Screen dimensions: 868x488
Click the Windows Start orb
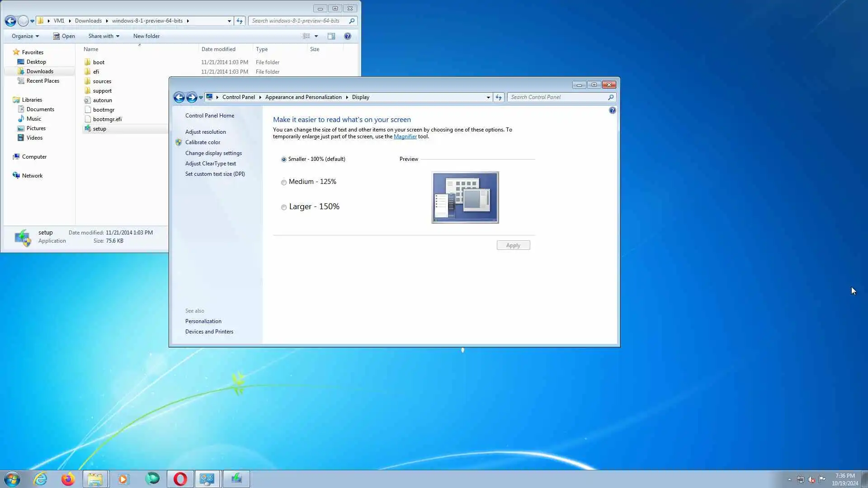pyautogui.click(x=12, y=479)
